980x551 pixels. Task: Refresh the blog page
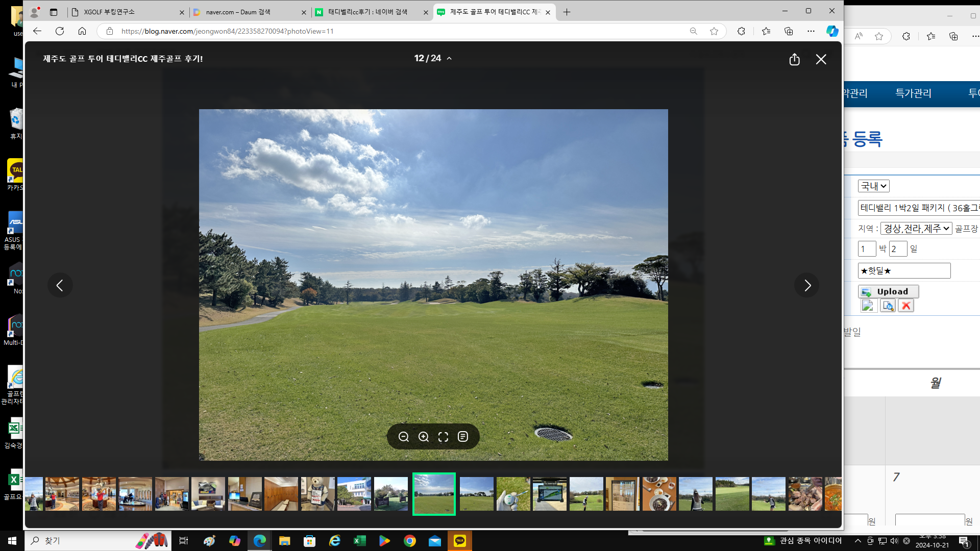tap(60, 31)
